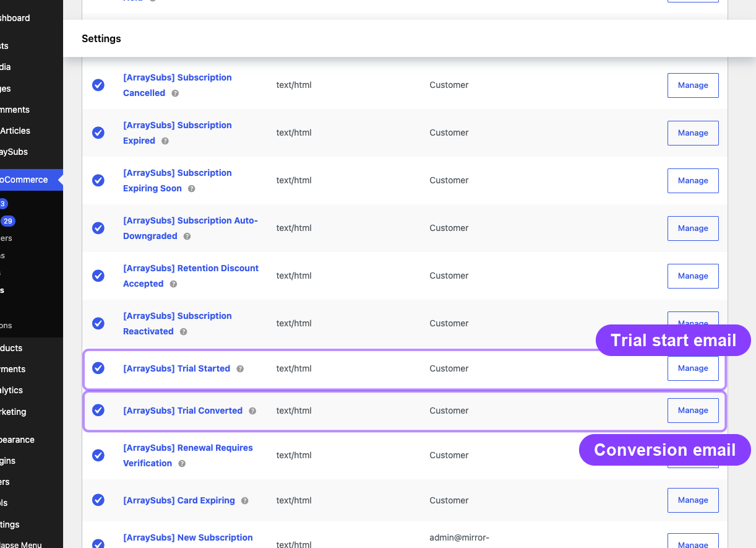This screenshot has width=756, height=548.
Task: Click Customer recipient in Card Expiring row
Action: click(x=449, y=500)
